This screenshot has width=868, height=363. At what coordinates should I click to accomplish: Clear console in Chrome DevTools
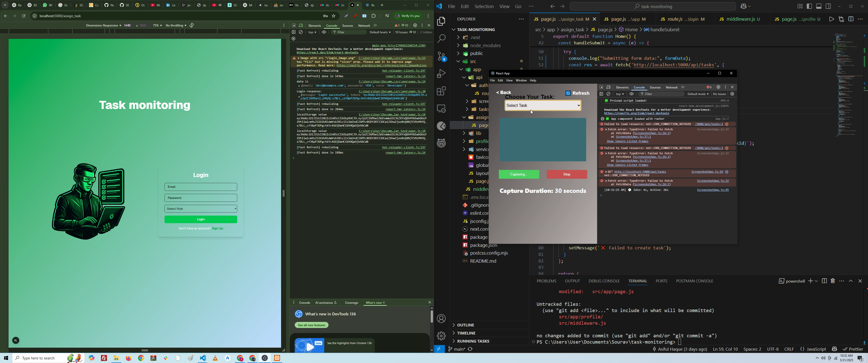tap(301, 32)
